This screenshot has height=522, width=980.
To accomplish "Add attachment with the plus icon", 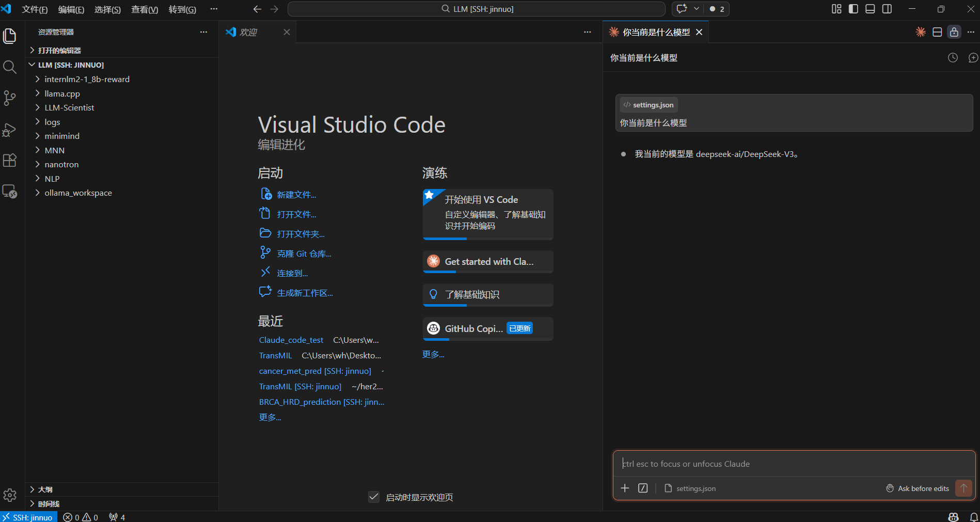I will coord(625,488).
